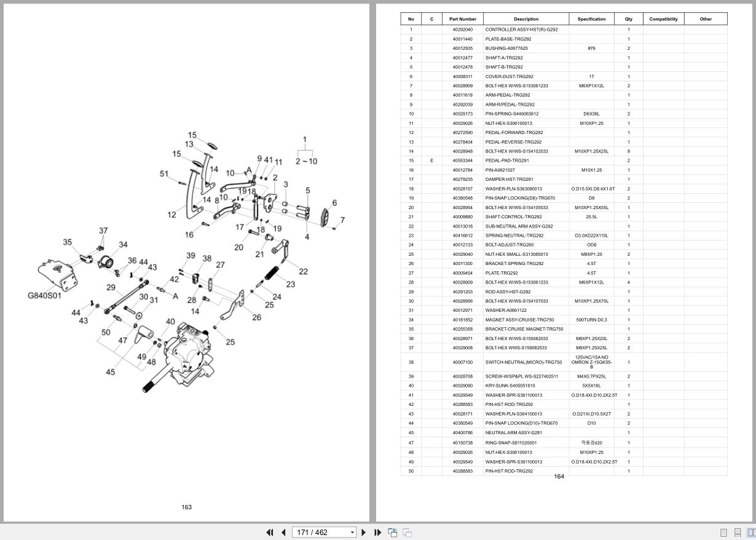Image resolution: width=756 pixels, height=540 pixels.
Task: Click PLATE-BASE-TRG292 description
Action: point(508,39)
